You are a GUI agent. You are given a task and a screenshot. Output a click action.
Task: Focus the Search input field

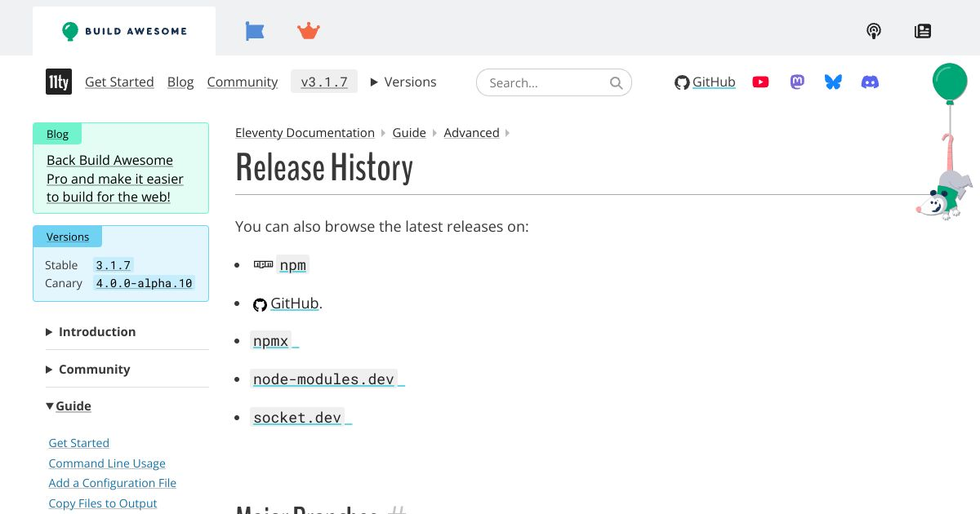[x=554, y=82]
